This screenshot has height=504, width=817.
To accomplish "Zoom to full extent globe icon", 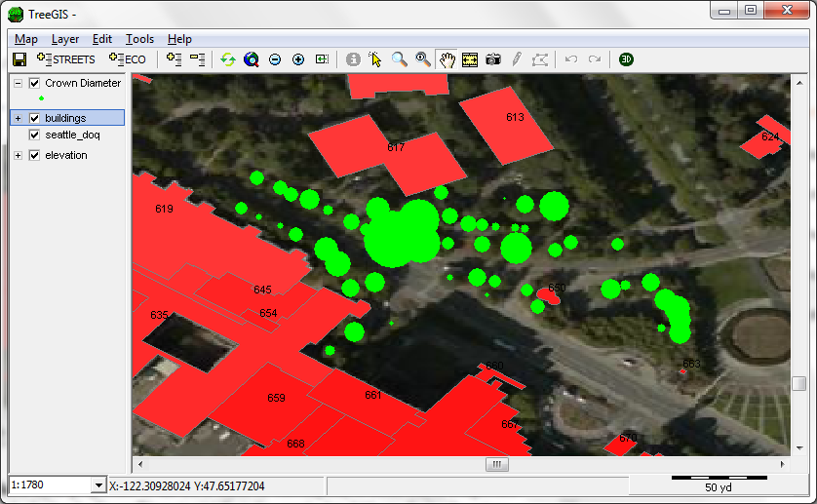I will [252, 59].
